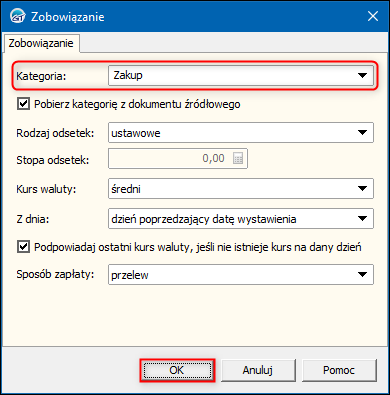The height and width of the screenshot is (395, 390).
Task: Open help with the Pomoc button
Action: click(x=339, y=370)
